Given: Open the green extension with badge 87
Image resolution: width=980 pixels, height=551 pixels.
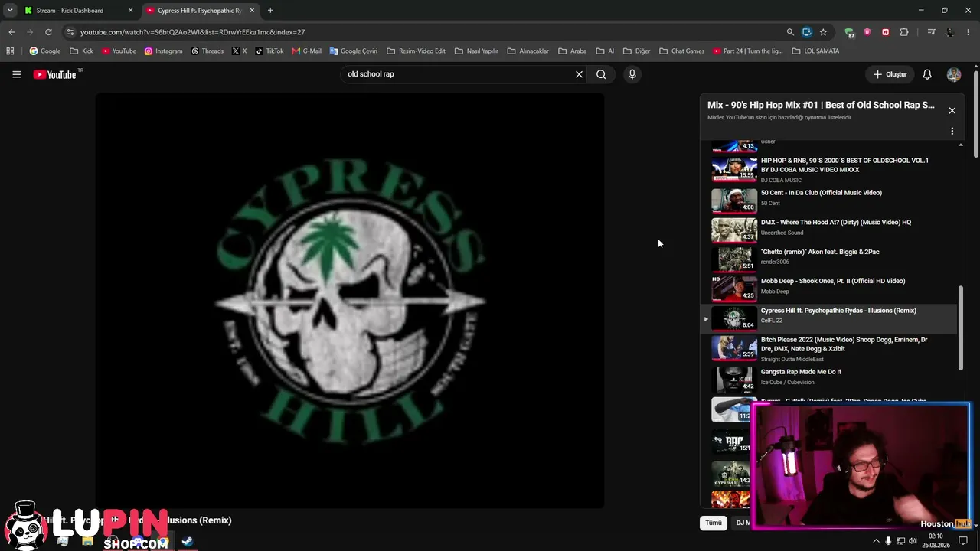Looking at the screenshot, I should 849,32.
